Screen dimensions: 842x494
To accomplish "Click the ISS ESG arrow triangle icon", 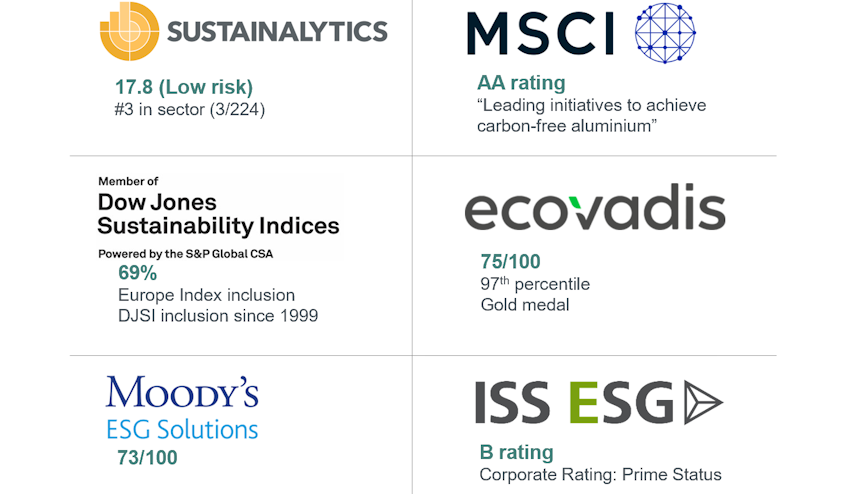I will (x=702, y=402).
